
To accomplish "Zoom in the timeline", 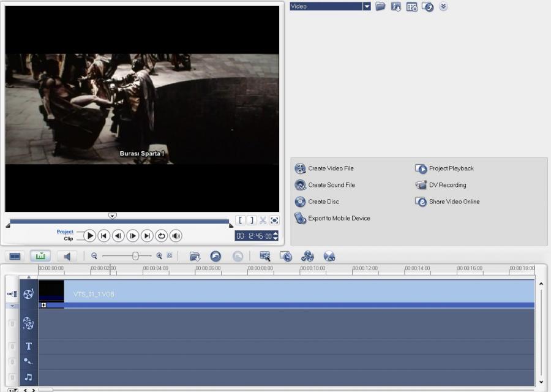I will pos(159,256).
